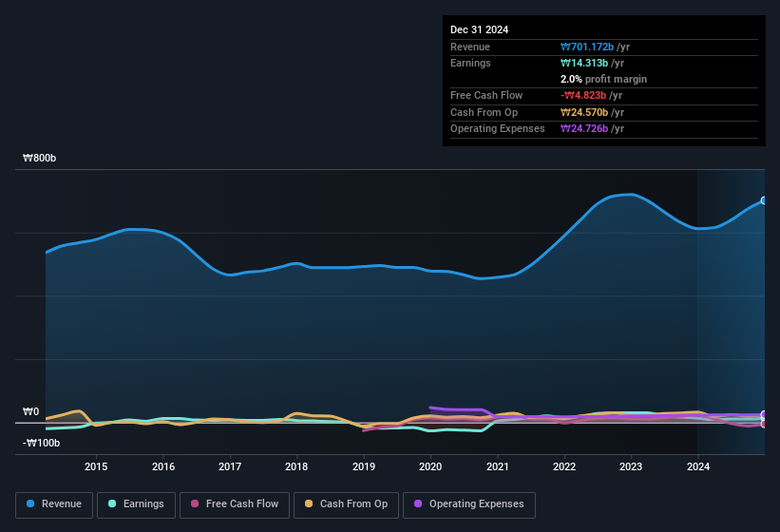Click the 2.0% profit margin text
The image size is (780, 532).
603,79
